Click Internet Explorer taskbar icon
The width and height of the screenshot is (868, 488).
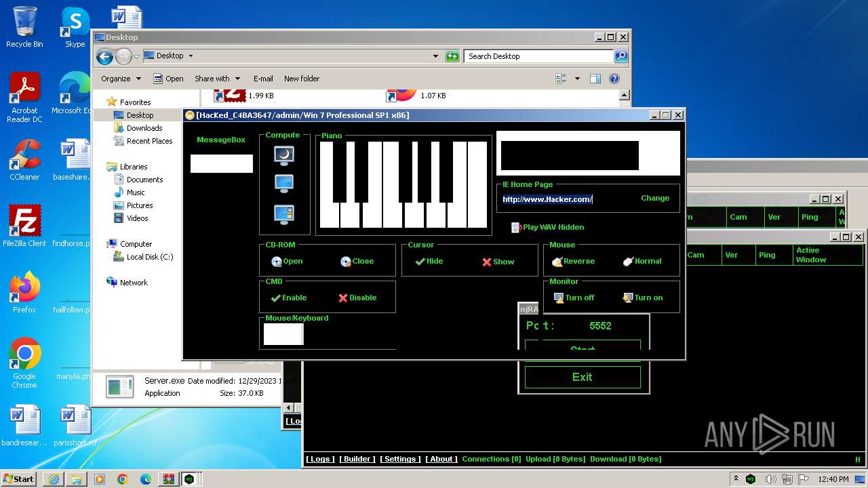pos(54,479)
